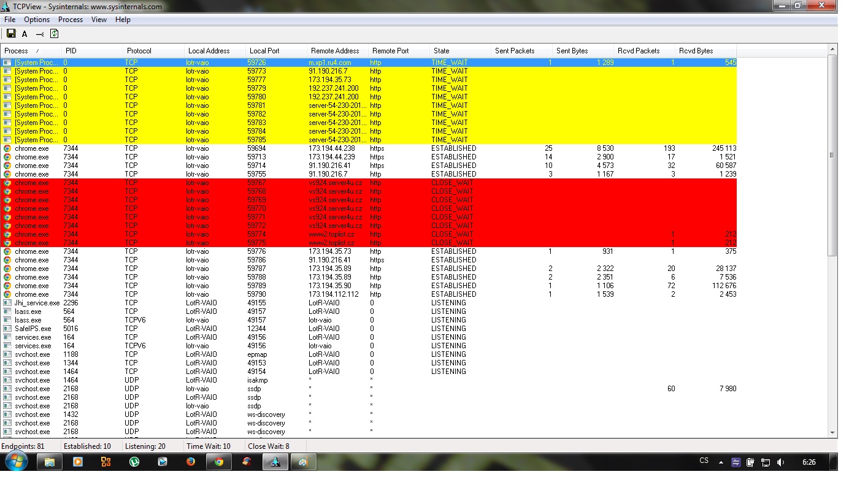Open the File menu
Viewport: 868px width, 485px height.
point(10,20)
